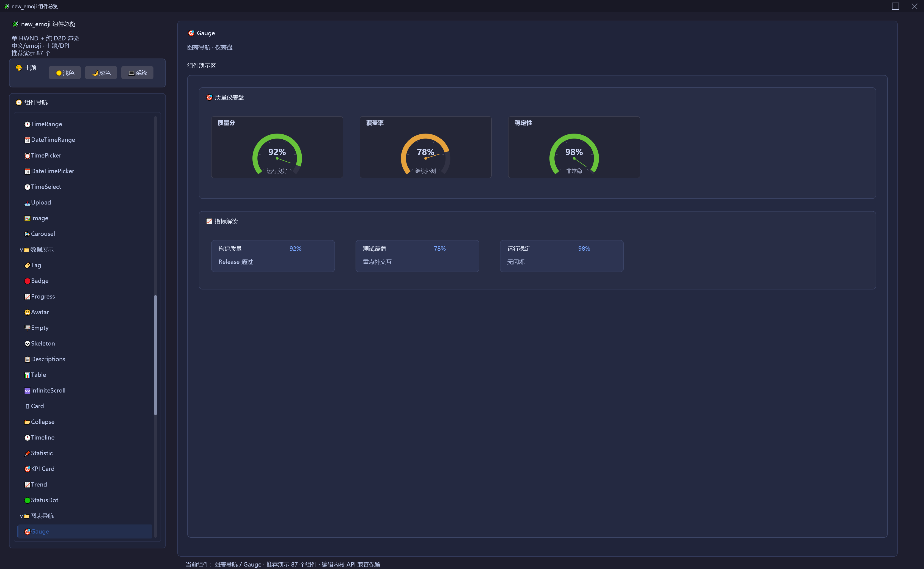Click the Gauge page header target icon
The image size is (924, 569).
(191, 33)
